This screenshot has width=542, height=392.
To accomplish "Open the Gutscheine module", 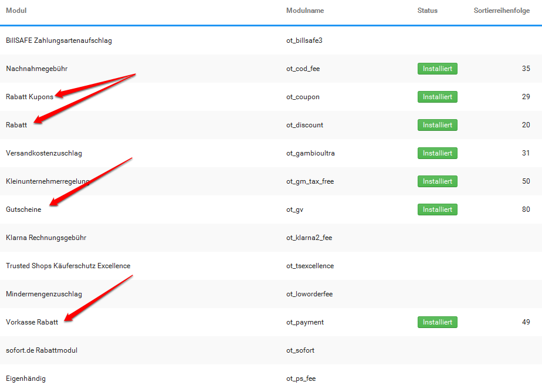I will pos(23,209).
